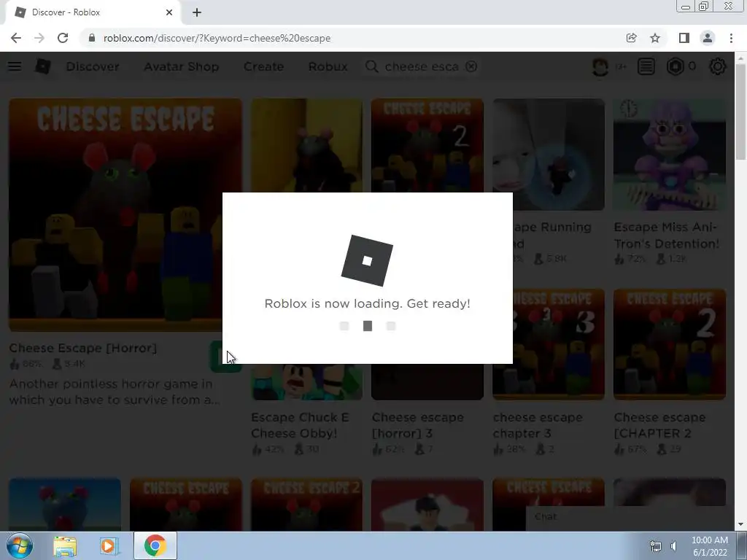
Task: Click the Chrome taskbar icon
Action: tap(155, 545)
